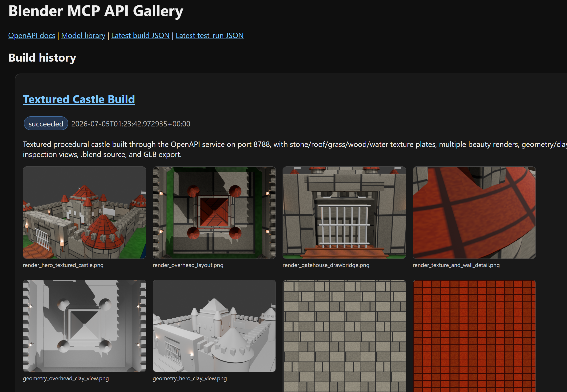Click the render_overhead_layout.png caption
567x392 pixels.
188,265
